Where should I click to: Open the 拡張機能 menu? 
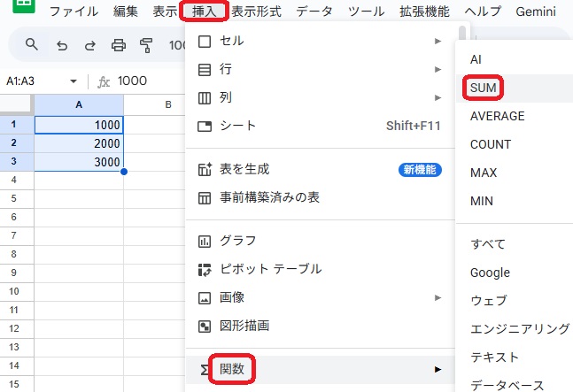point(424,12)
